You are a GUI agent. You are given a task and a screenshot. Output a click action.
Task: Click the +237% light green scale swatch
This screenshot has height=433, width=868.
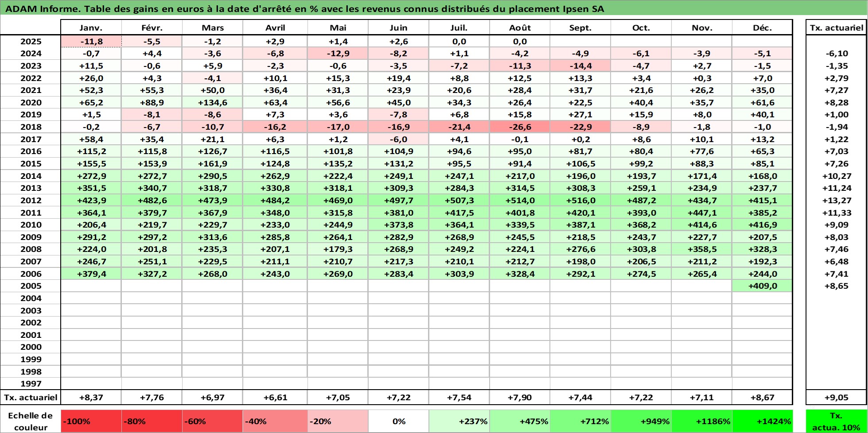tap(459, 421)
